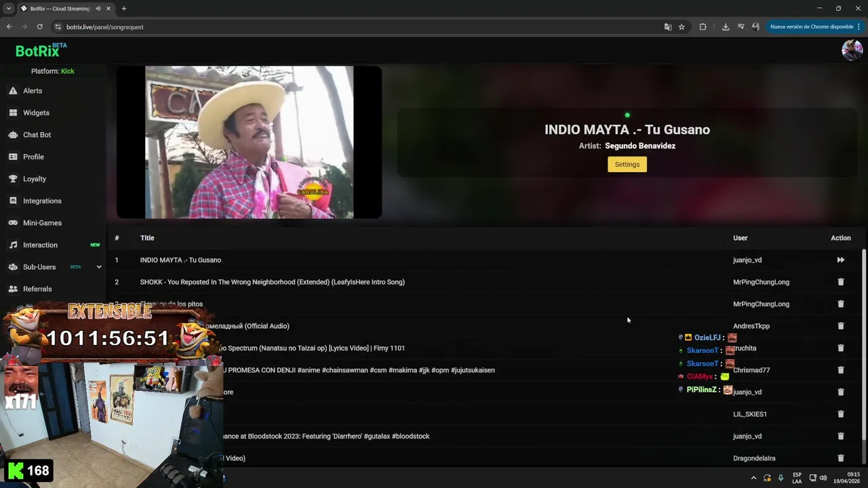Open the ESP LAA language switcher
The width and height of the screenshot is (868, 488).
[x=797, y=478]
